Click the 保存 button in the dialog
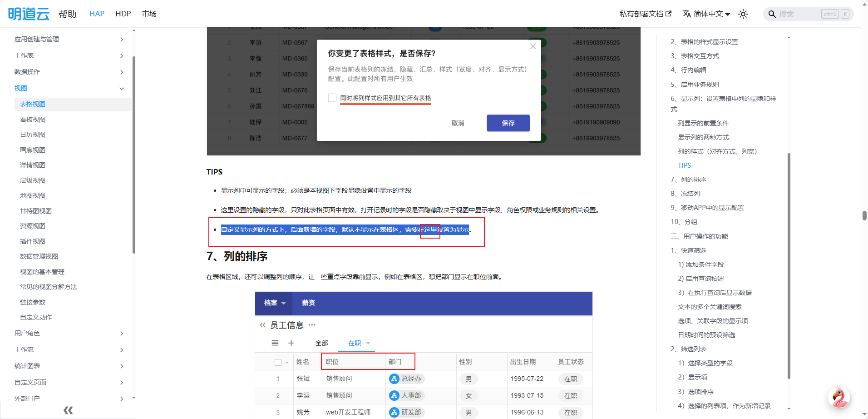This screenshot has height=419, width=868. (x=508, y=123)
